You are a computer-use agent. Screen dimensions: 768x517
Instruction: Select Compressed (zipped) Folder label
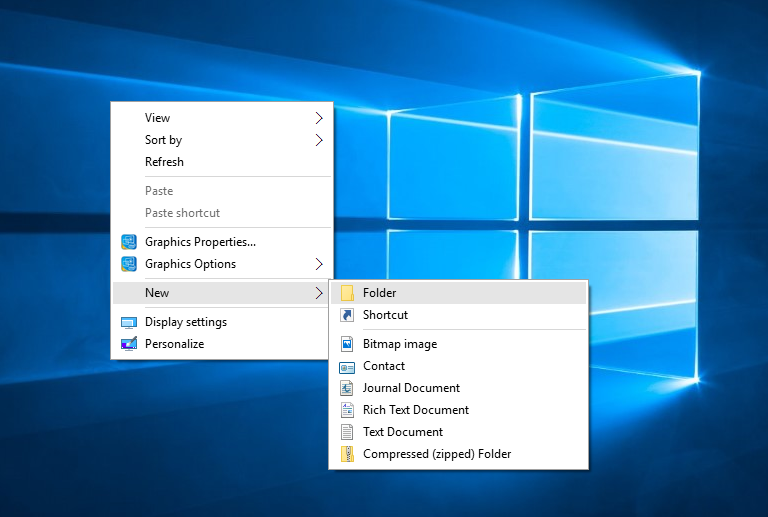coord(437,454)
